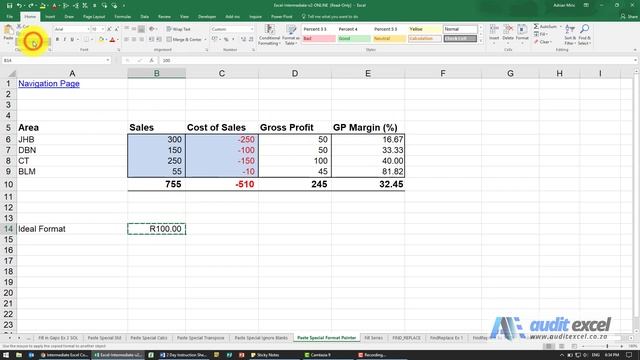
Task: Switch to the Developer ribbon tab
Action: [207, 17]
